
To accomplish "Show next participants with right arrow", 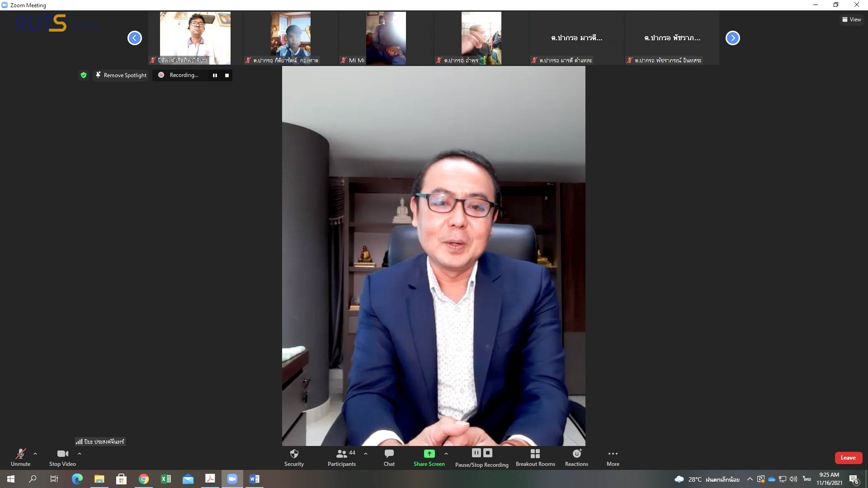I will 733,38.
